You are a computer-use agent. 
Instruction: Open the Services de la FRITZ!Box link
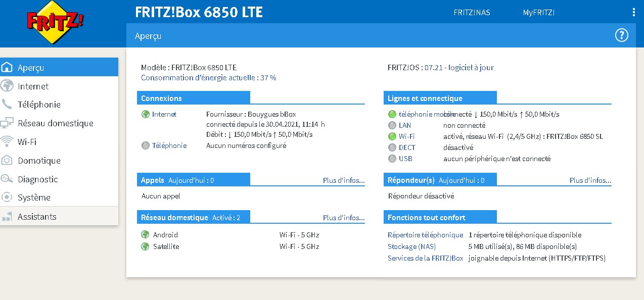point(425,258)
